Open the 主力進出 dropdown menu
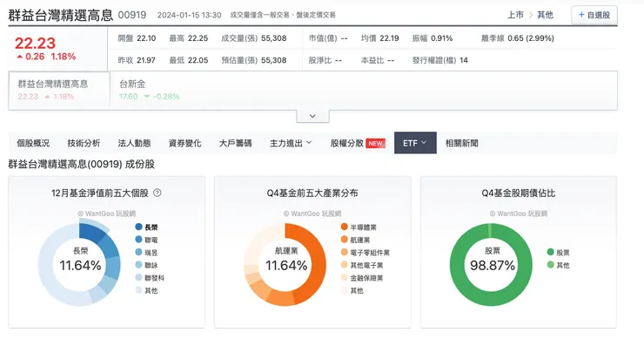The image size is (644, 339). (291, 143)
